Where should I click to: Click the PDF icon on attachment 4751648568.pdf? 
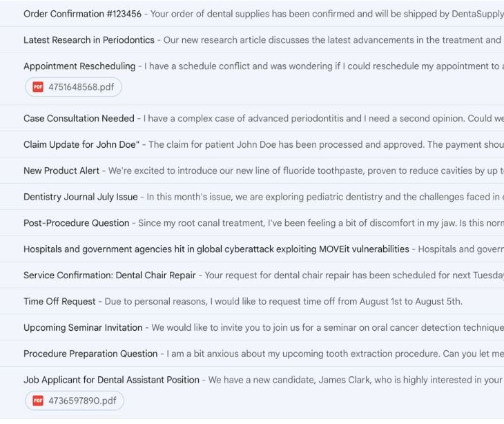tap(38, 87)
